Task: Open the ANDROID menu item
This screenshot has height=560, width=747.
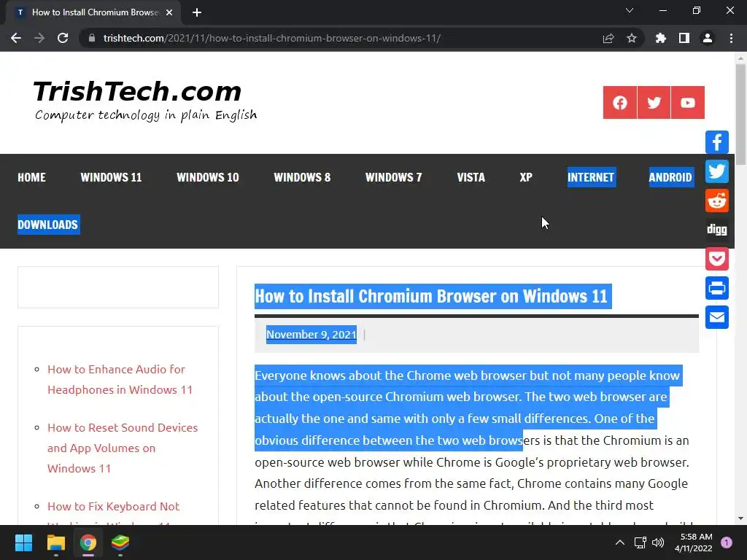Action: (671, 177)
